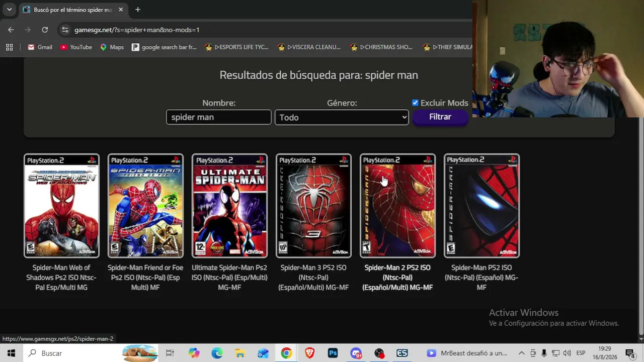The image size is (644, 362).
Task: Click the taskbar Buscar search box
Action: 91,353
